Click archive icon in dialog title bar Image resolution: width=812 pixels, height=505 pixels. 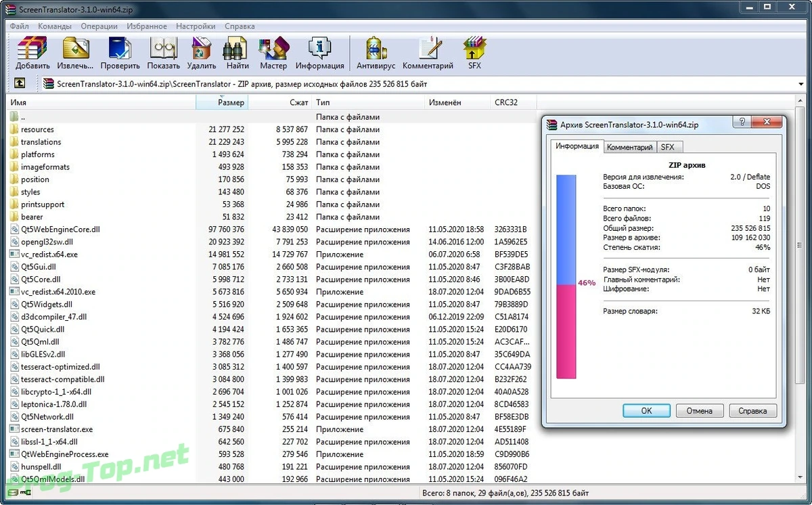click(552, 125)
